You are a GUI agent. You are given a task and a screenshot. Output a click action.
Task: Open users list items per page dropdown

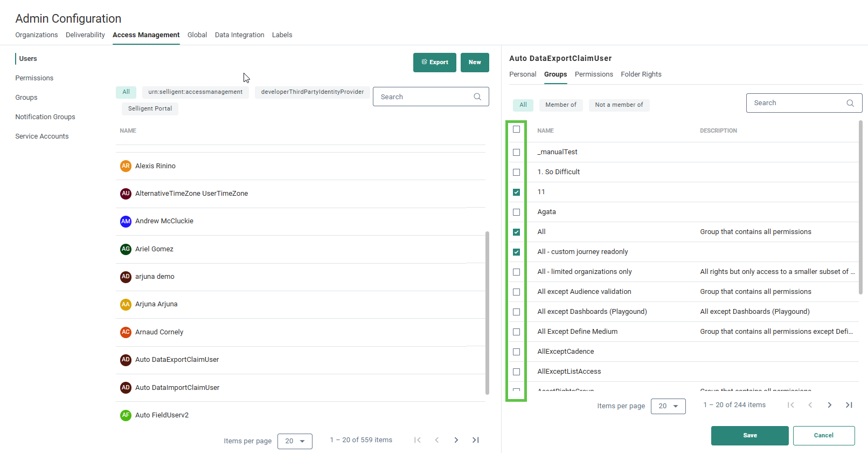(x=295, y=441)
